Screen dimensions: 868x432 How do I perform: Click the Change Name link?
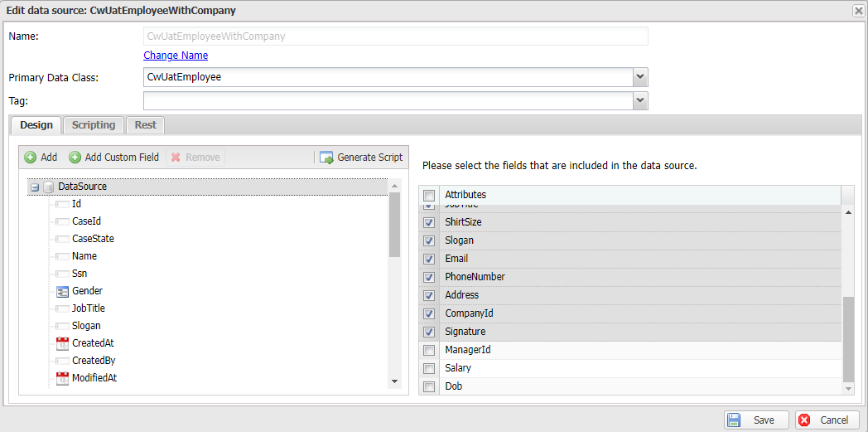point(176,56)
